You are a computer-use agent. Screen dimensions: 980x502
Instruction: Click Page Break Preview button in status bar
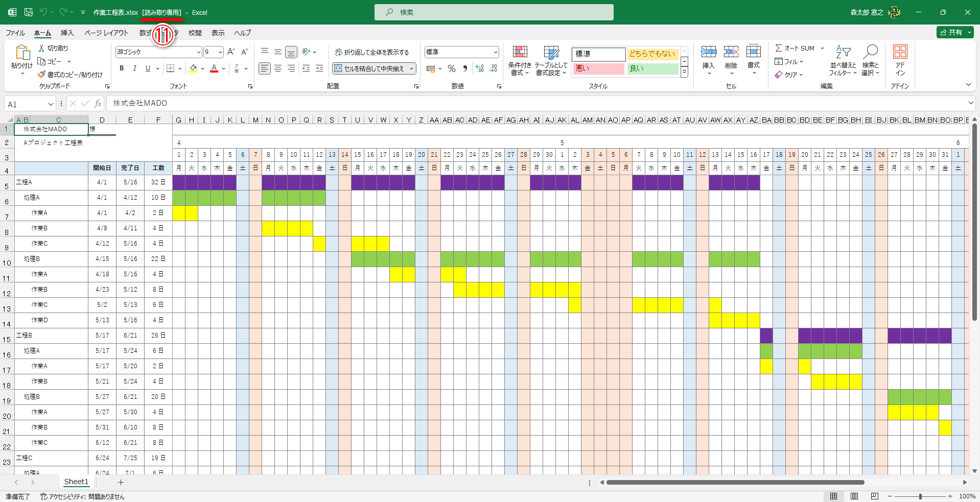click(x=875, y=496)
